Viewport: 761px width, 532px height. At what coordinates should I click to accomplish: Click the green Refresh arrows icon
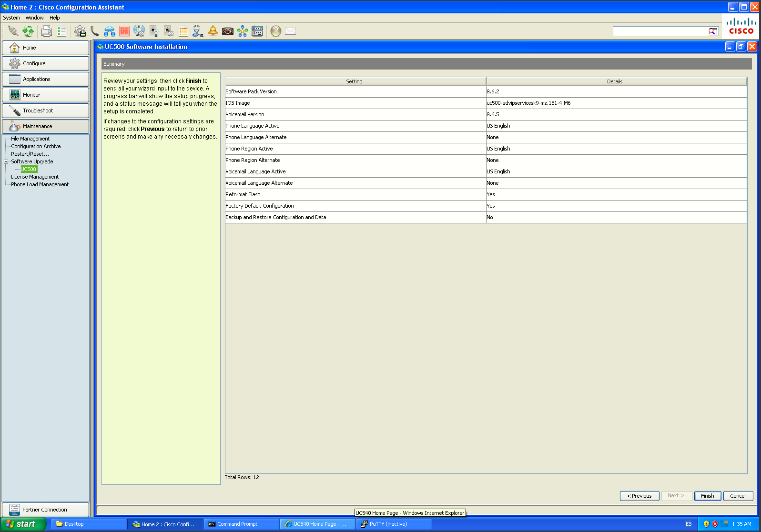click(28, 31)
